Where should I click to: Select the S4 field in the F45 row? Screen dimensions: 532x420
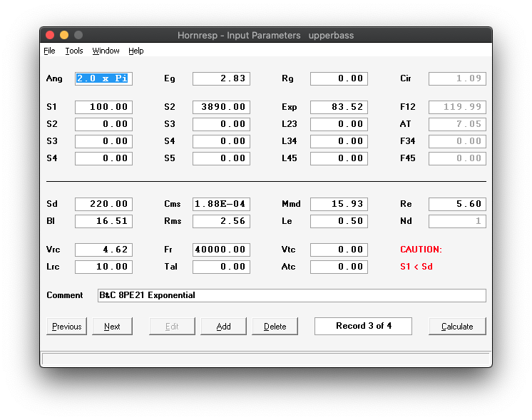click(104, 158)
